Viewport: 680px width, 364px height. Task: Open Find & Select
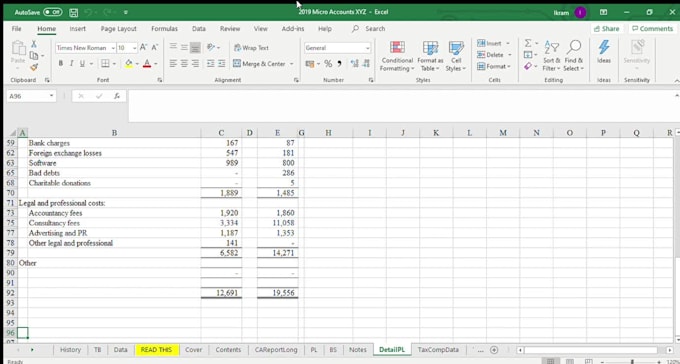(574, 56)
